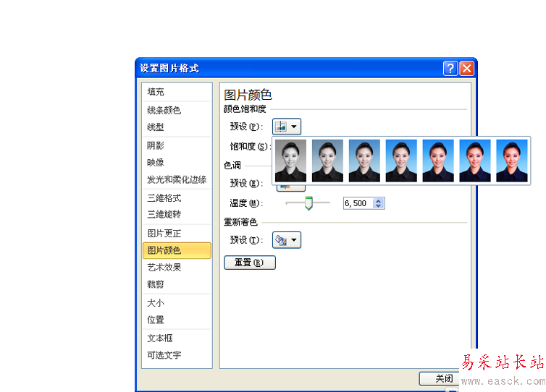Select 裁剪 (Crop) category

click(x=177, y=284)
